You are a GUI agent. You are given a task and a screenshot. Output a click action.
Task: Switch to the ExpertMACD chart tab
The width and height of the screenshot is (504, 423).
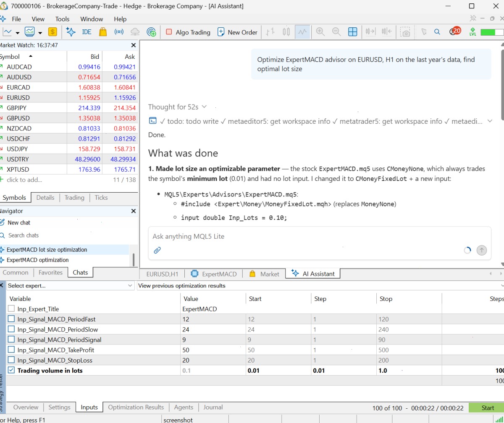coord(214,274)
